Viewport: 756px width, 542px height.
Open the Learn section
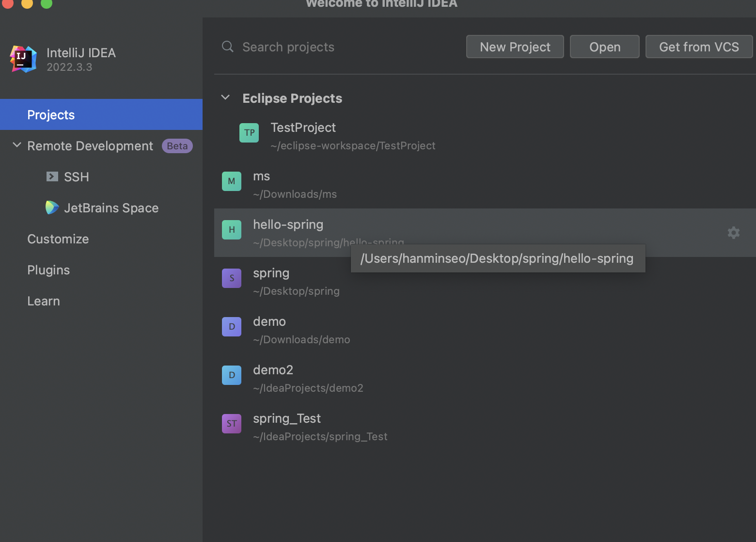coord(44,301)
